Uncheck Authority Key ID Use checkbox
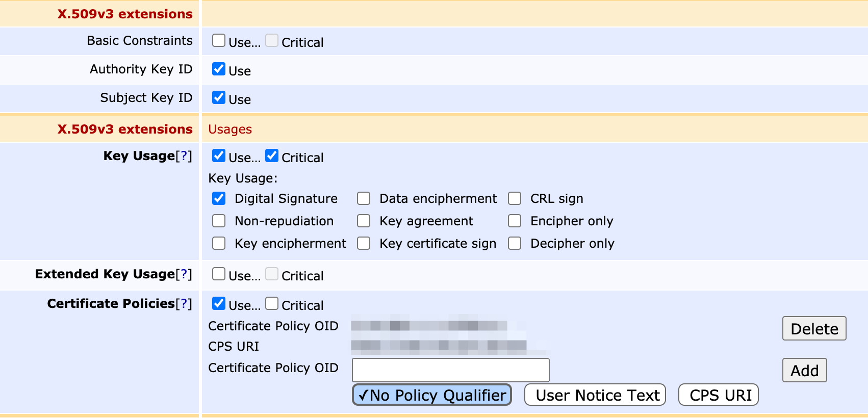 click(x=219, y=69)
